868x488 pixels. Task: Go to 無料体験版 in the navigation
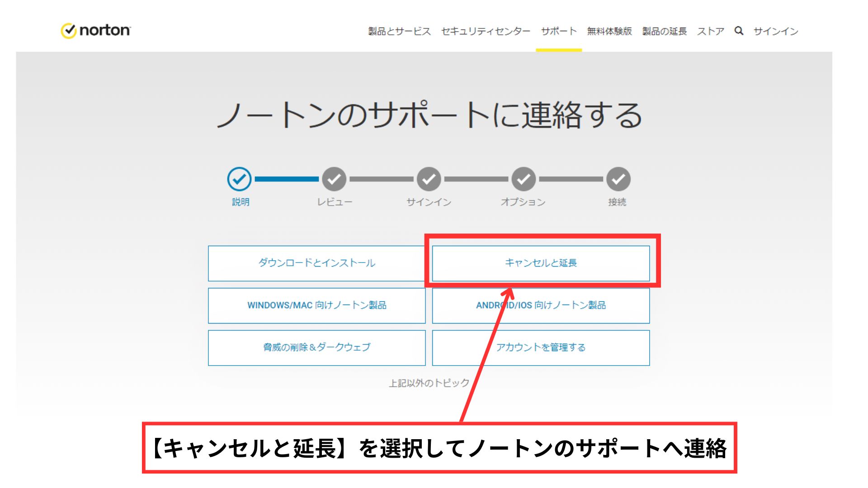point(609,31)
